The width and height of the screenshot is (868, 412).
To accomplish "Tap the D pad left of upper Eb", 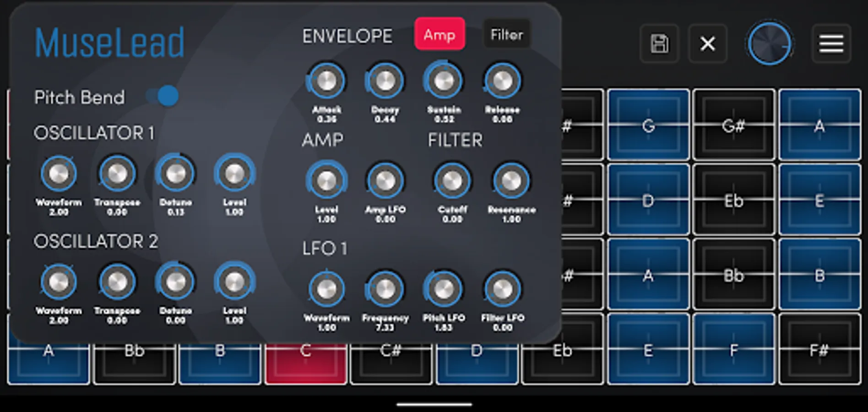I will click(x=648, y=200).
